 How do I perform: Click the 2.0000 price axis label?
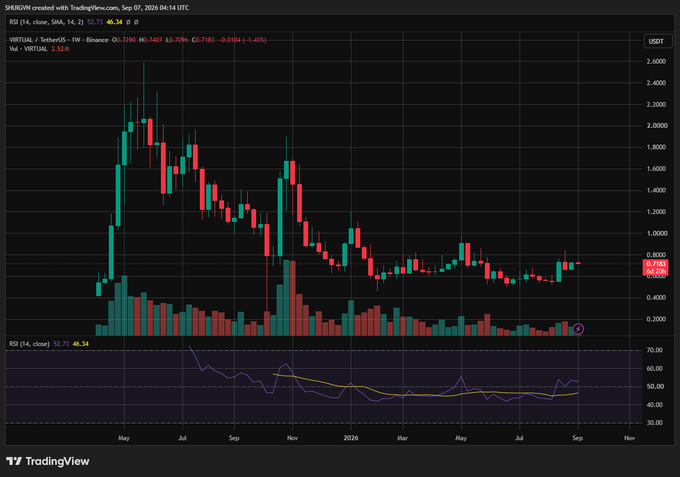pos(656,126)
